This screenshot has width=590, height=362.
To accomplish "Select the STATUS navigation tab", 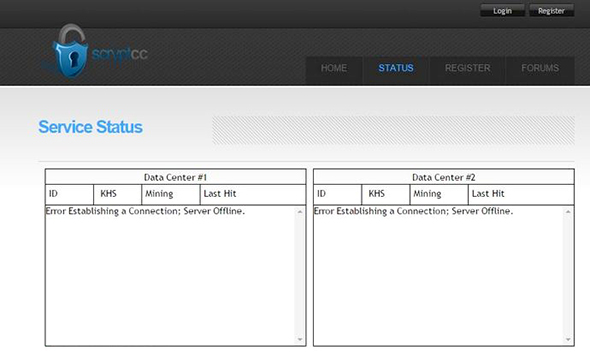I will point(396,68).
